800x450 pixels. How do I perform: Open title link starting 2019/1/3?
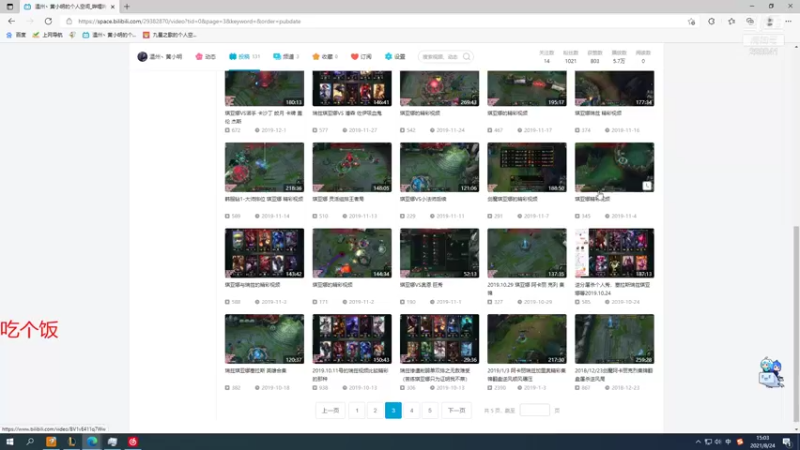526,374
